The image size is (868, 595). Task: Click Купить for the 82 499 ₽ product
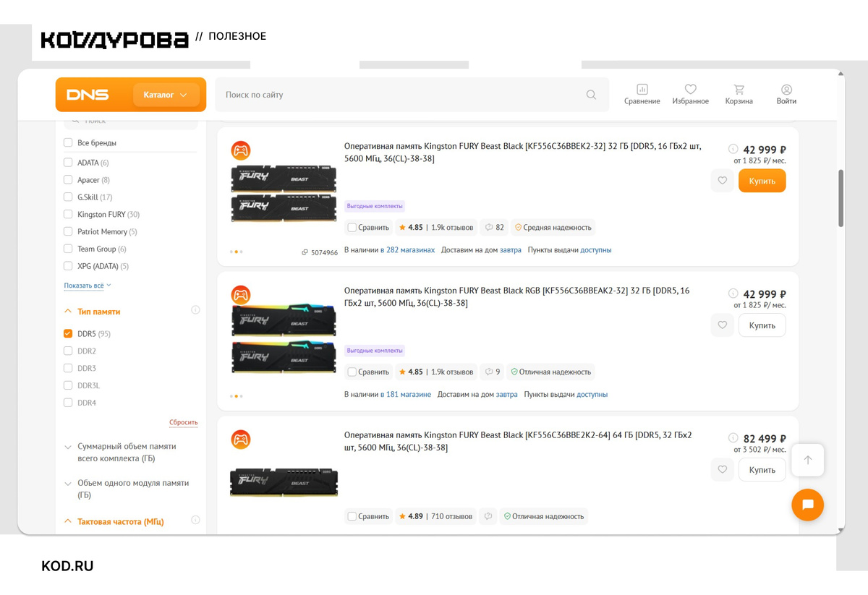762,470
